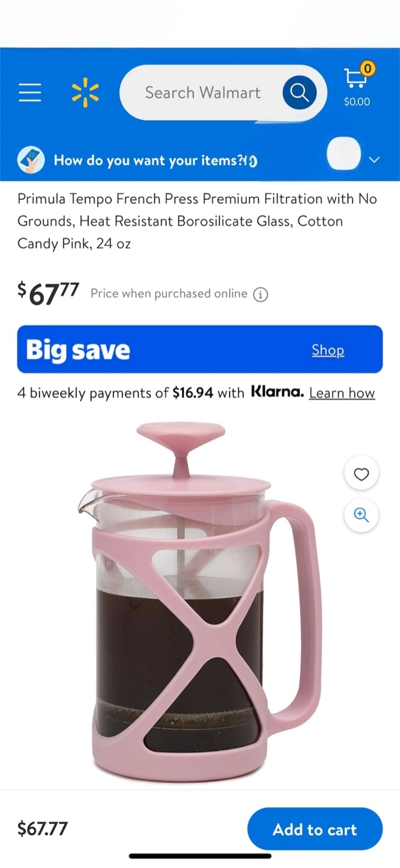The image size is (400, 868).
Task: Follow the Shop link in Big save banner
Action: pyautogui.click(x=328, y=350)
